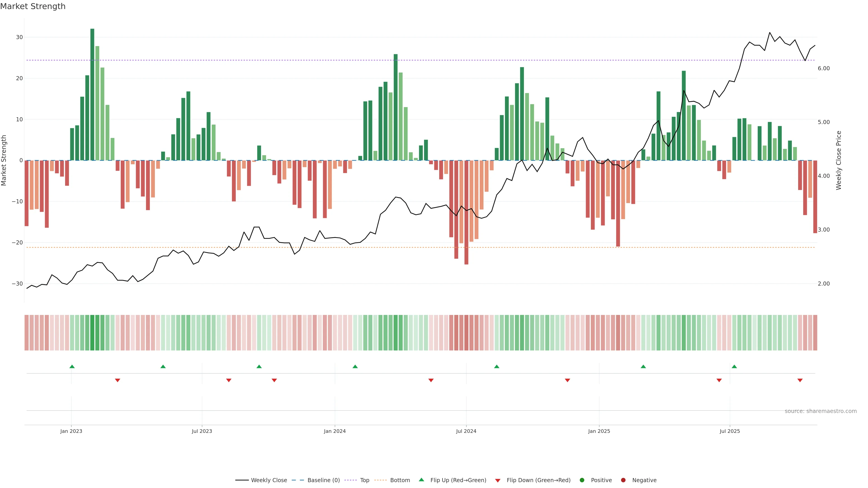This screenshot has width=868, height=488.
Task: Click the last red flip-down marker on the right
Action: click(x=800, y=380)
